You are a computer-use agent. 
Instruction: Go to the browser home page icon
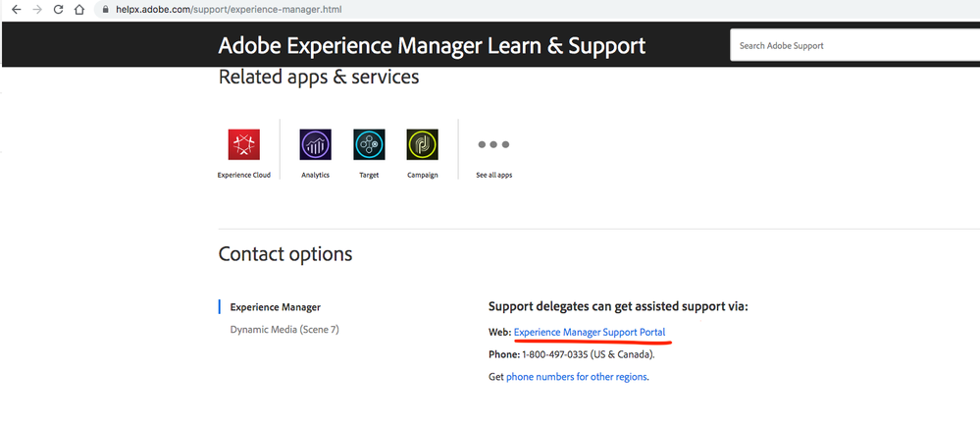(x=79, y=10)
